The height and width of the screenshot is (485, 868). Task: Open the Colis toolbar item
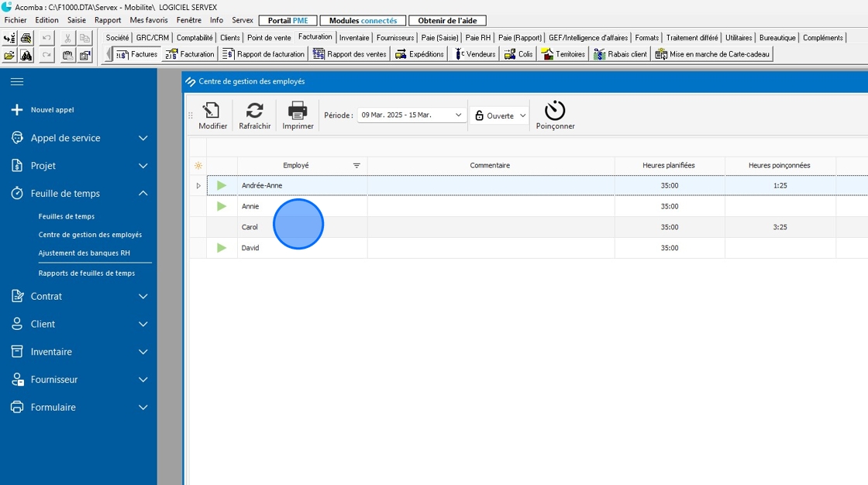click(518, 54)
